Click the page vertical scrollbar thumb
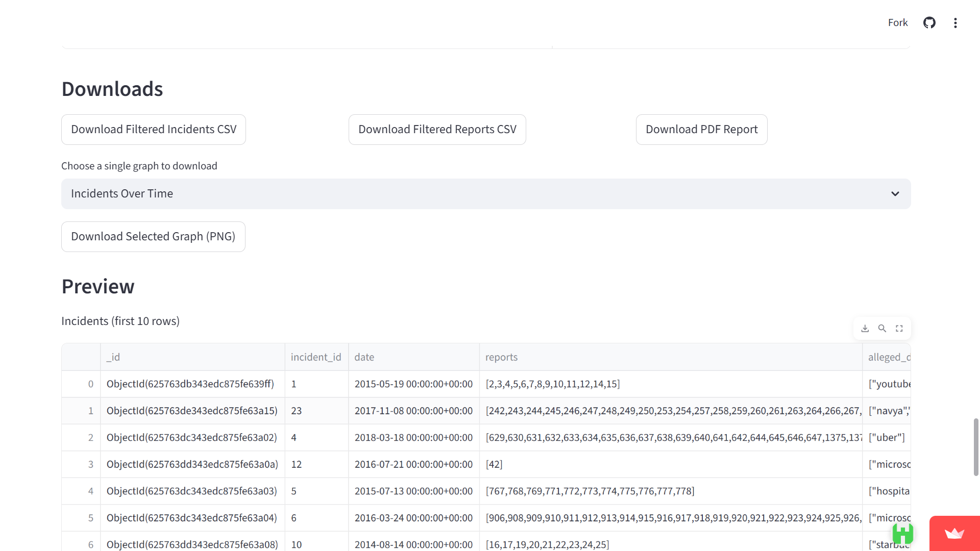 (x=976, y=447)
